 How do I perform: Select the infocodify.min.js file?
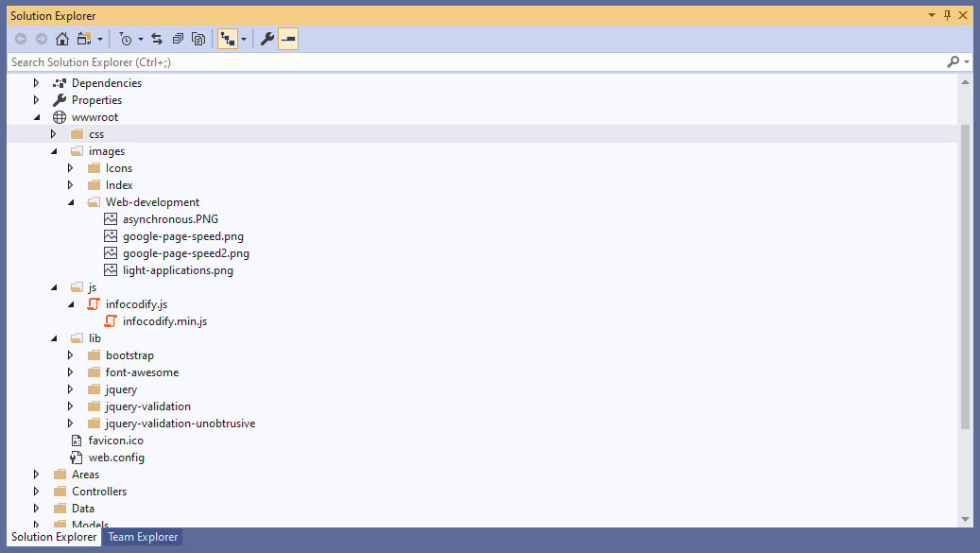pyautogui.click(x=164, y=321)
